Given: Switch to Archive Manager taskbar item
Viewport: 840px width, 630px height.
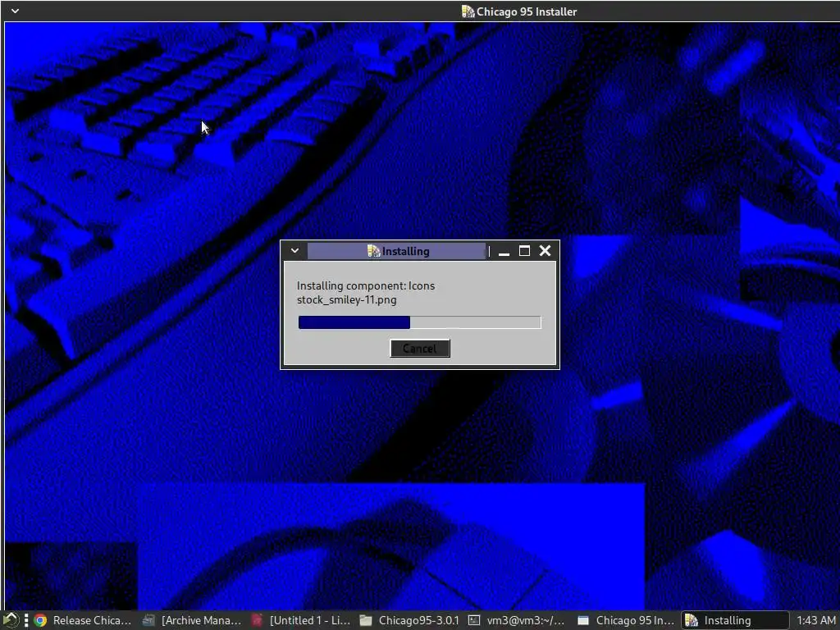Looking at the screenshot, I should [x=192, y=620].
